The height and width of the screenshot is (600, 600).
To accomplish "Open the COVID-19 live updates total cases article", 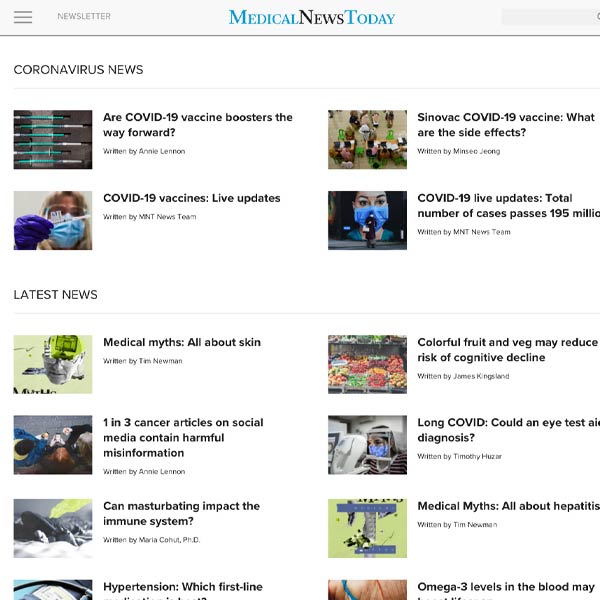I will coord(509,206).
